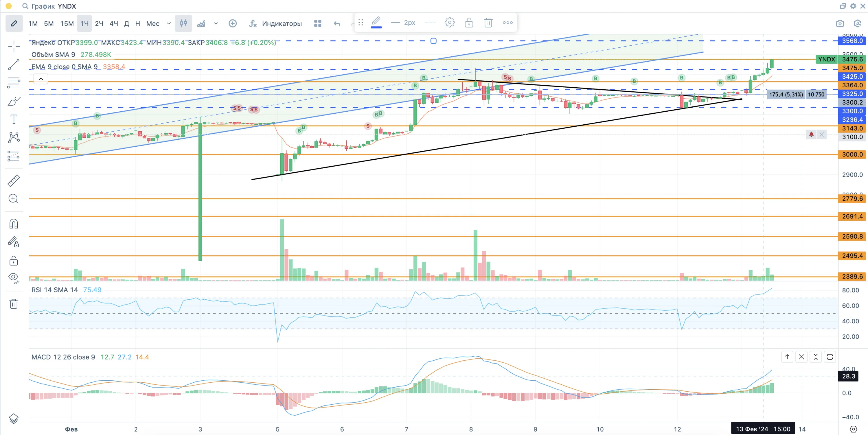Activate the zoom-in magnifier tool
The width and height of the screenshot is (868, 435).
point(14,199)
